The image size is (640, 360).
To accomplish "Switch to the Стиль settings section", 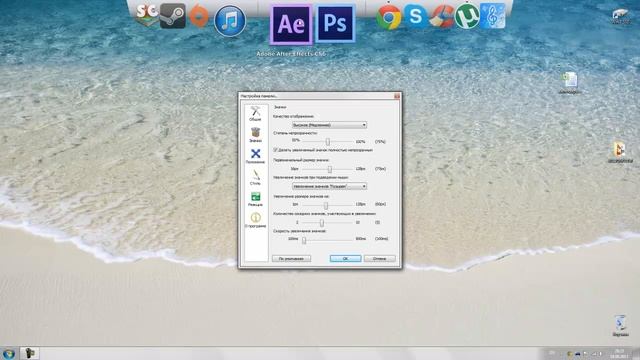I will (256, 178).
